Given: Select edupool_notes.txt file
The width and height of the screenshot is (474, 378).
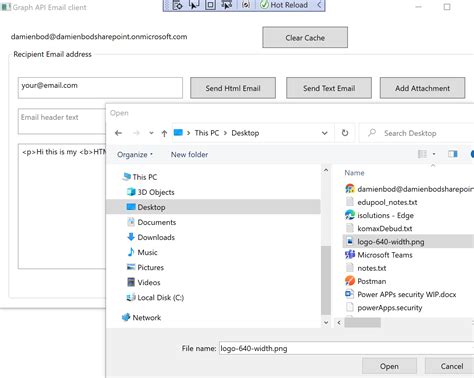Looking at the screenshot, I should click(381, 202).
